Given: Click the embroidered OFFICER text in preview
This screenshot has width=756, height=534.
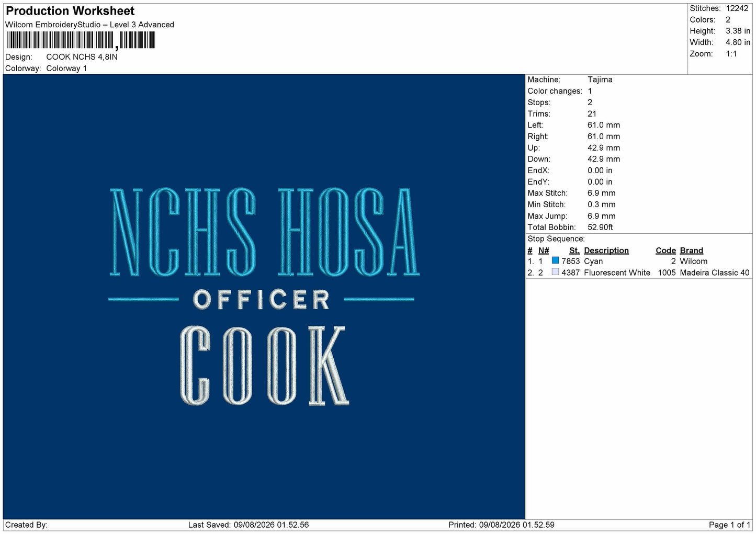Looking at the screenshot, I should (261, 300).
